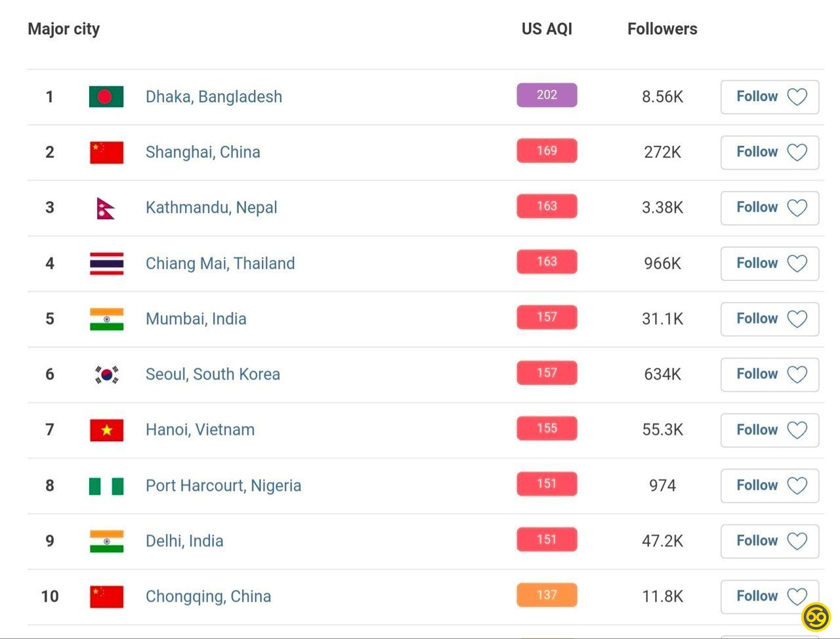
Task: Click the orange 137 AQI badge
Action: [x=547, y=595]
